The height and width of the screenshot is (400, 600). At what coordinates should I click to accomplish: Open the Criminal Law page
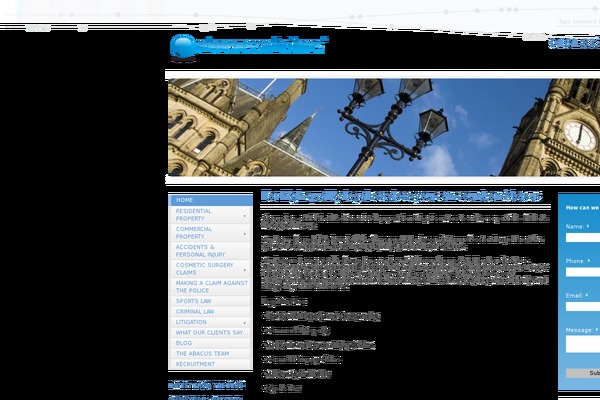pos(210,312)
